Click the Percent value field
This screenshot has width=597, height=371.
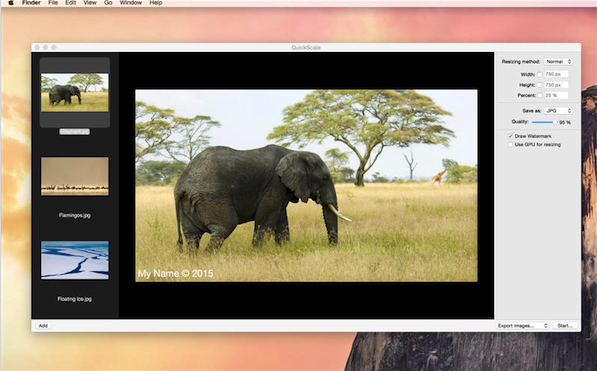coord(556,95)
